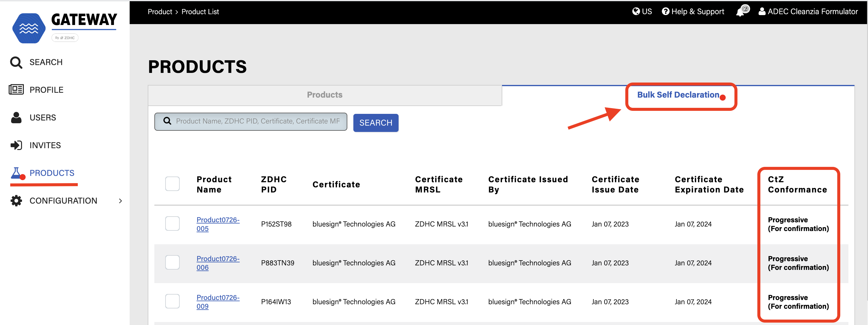Click the question mark help icon
Screen dimensions: 868x325
click(665, 11)
